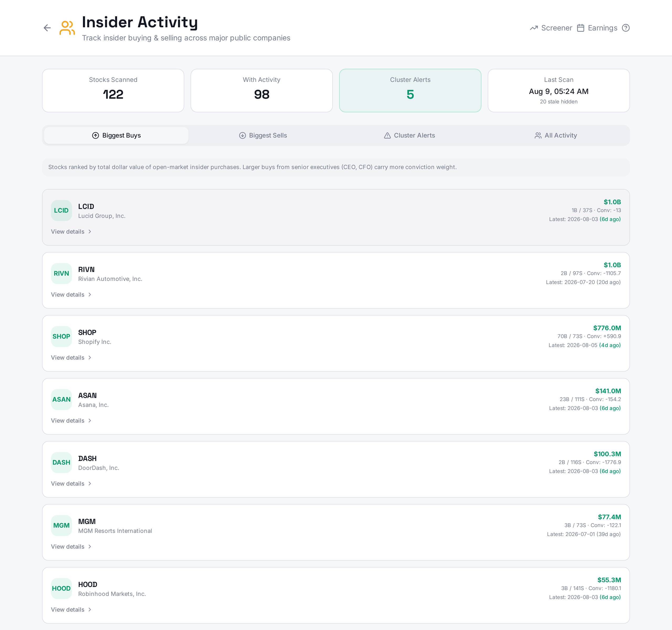Switch to the Biggest Sells tab
672x630 pixels.
click(263, 135)
